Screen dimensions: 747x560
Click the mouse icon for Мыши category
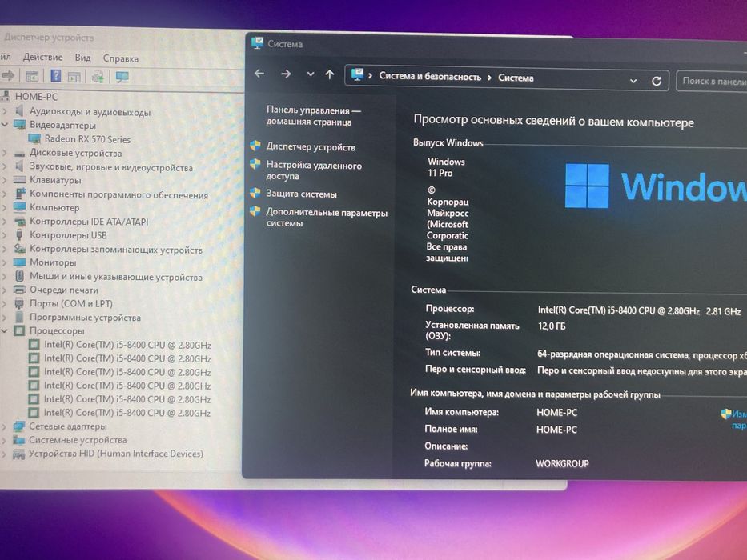tap(19, 276)
